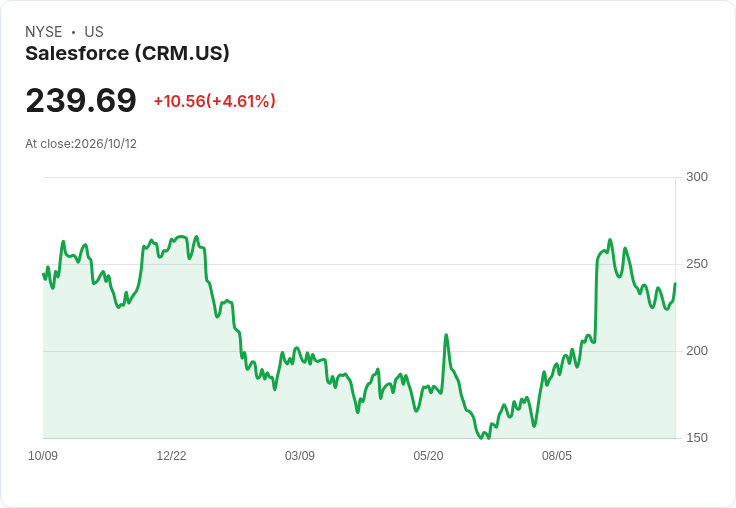Click the chart line's final endpoint
The height and width of the screenshot is (508, 736).
click(675, 284)
